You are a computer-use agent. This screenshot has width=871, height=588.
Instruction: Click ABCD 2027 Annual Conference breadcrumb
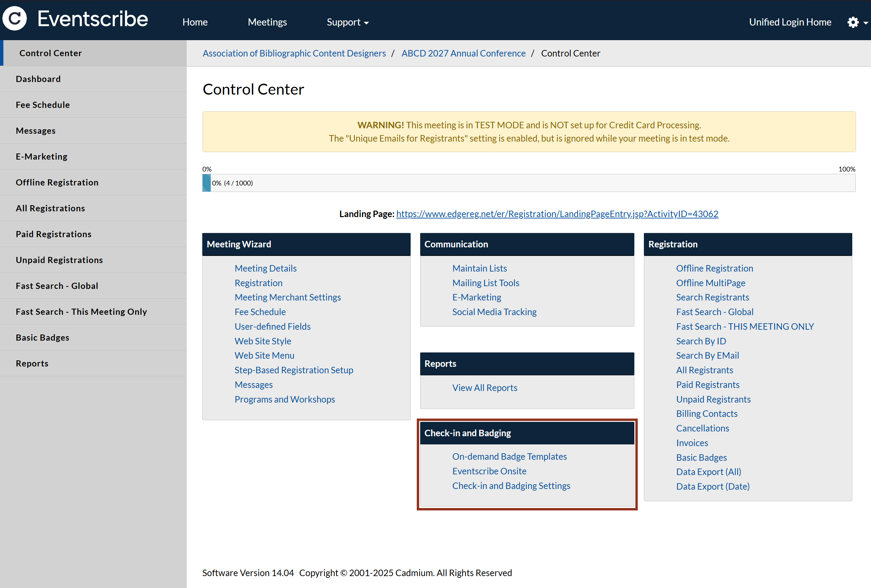[x=463, y=53]
